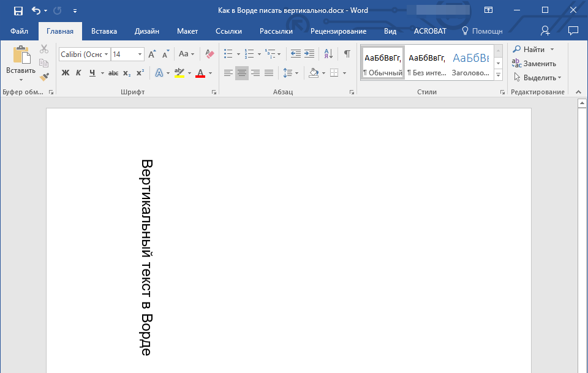The image size is (588, 373).
Task: Expand the Styles gallery
Action: click(x=498, y=75)
